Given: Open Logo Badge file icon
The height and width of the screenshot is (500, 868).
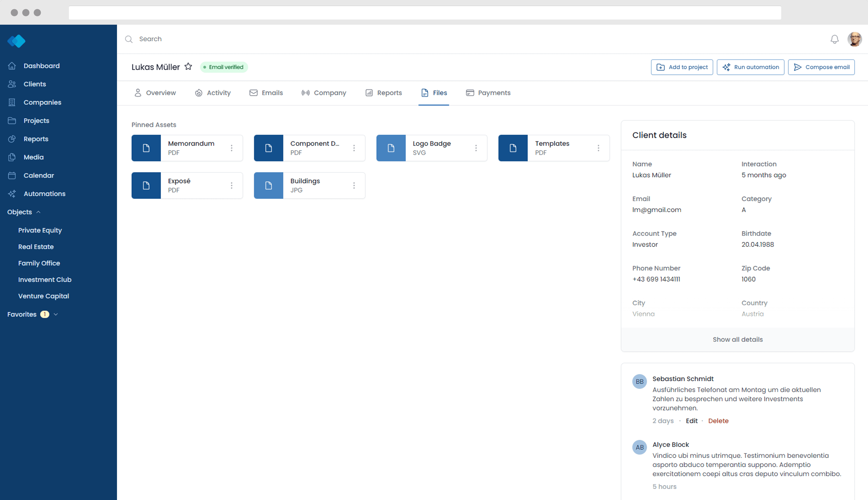Looking at the screenshot, I should 391,148.
